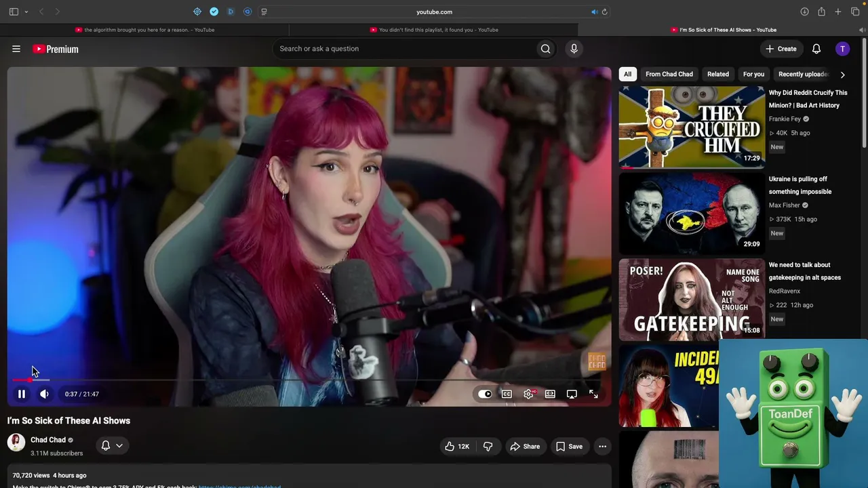Open "Why Did Reddit Crucify This Minion?" title

tap(808, 99)
